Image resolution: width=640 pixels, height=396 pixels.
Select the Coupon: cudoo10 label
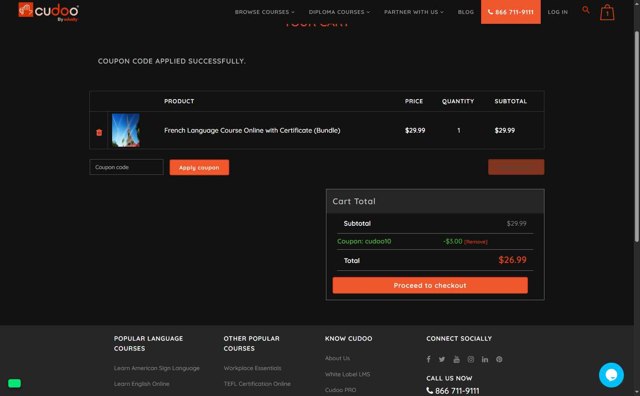click(364, 241)
